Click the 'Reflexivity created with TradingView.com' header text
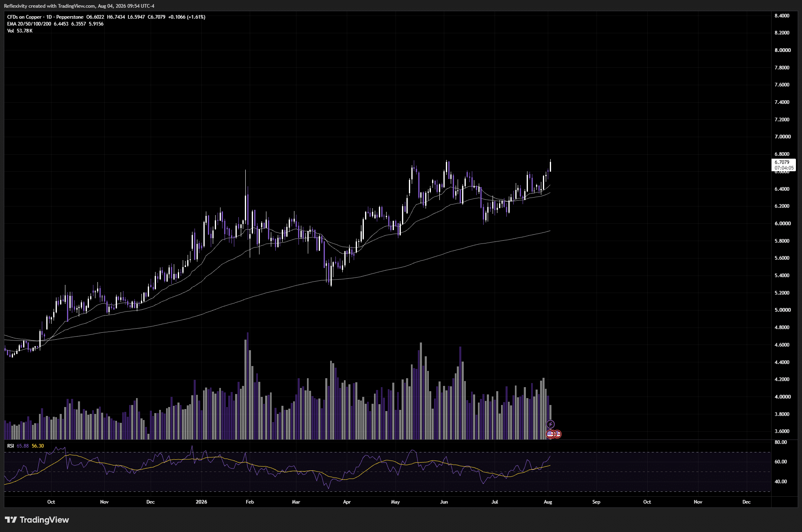802x532 pixels. (50, 6)
